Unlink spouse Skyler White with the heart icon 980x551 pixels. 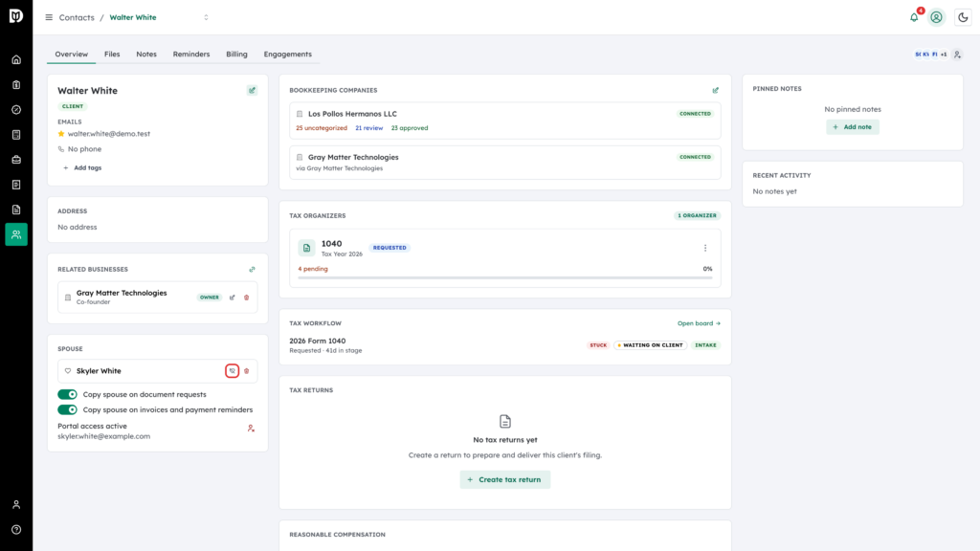tap(232, 371)
